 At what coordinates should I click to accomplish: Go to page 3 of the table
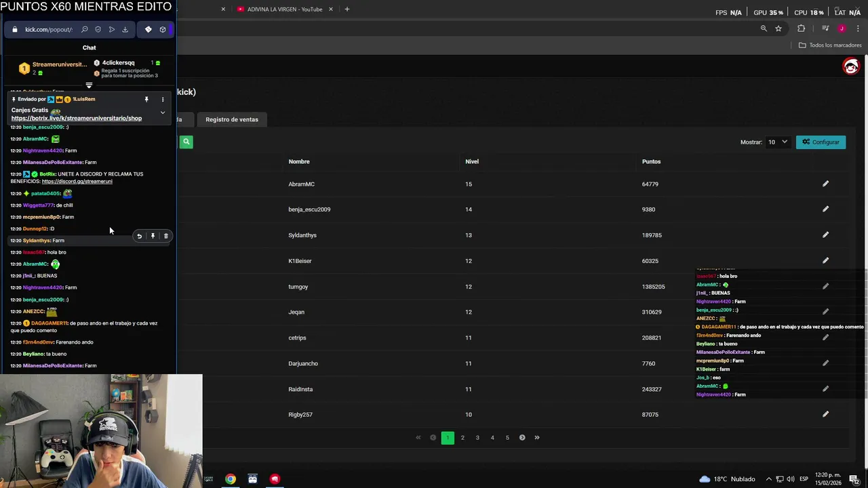pyautogui.click(x=477, y=438)
